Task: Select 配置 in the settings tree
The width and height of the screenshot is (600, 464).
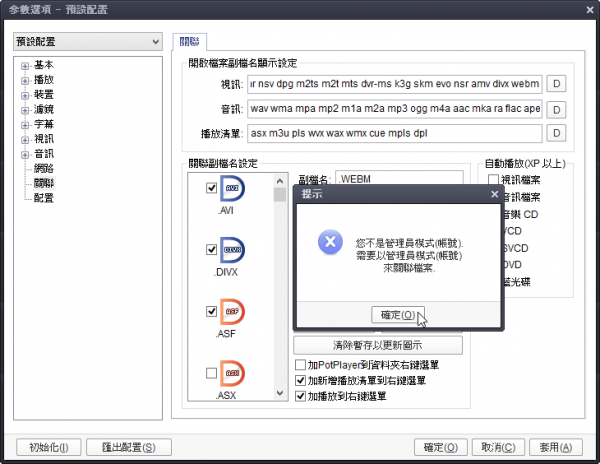Action: 44,198
